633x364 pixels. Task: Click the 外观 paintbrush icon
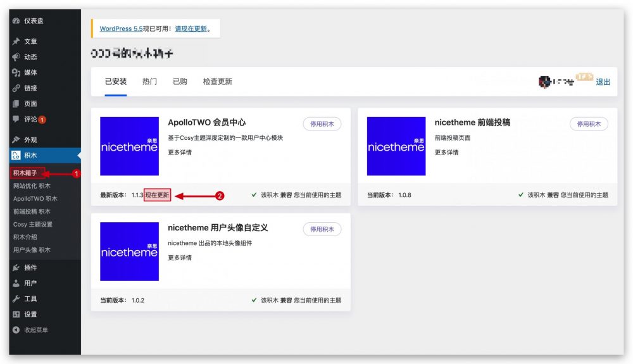16,140
